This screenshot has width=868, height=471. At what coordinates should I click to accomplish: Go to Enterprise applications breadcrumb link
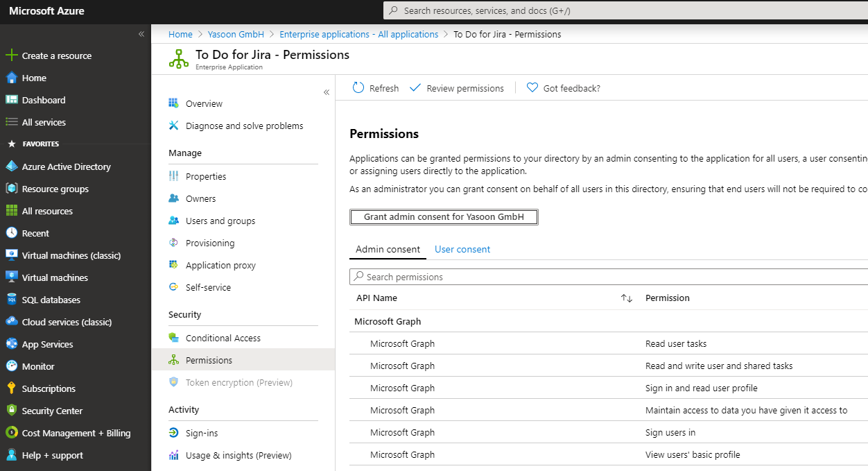pos(358,34)
